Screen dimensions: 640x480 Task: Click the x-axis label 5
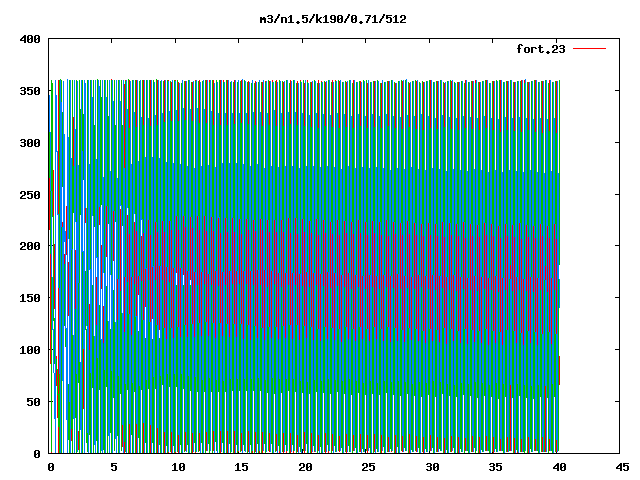tap(114, 467)
